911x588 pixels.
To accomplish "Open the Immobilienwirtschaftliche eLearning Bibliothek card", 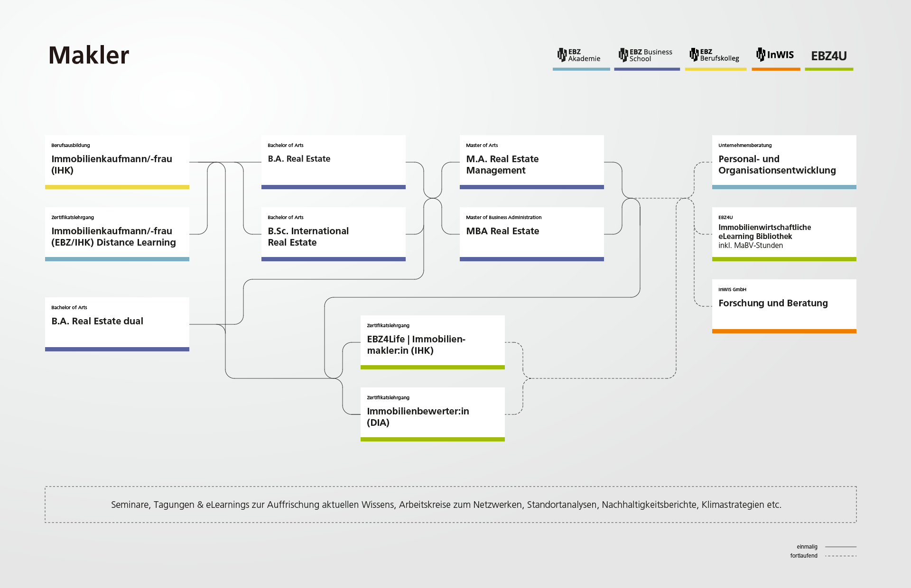I will pyautogui.click(x=784, y=234).
